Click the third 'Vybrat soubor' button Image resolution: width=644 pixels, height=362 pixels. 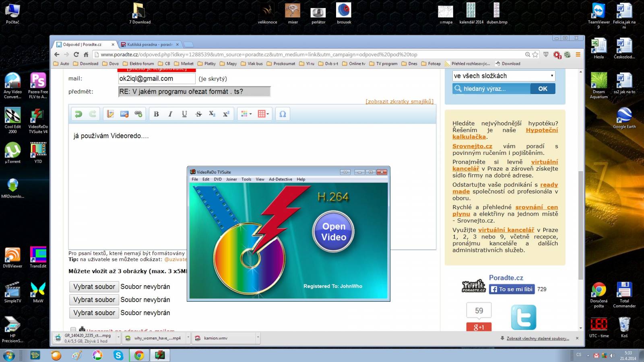(94, 313)
